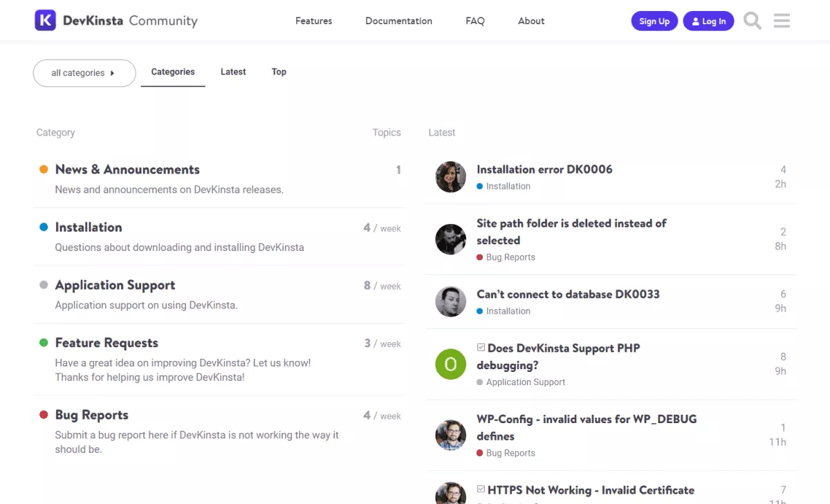The width and height of the screenshot is (830, 504).
Task: Switch to the Categories tab
Action: [173, 72]
